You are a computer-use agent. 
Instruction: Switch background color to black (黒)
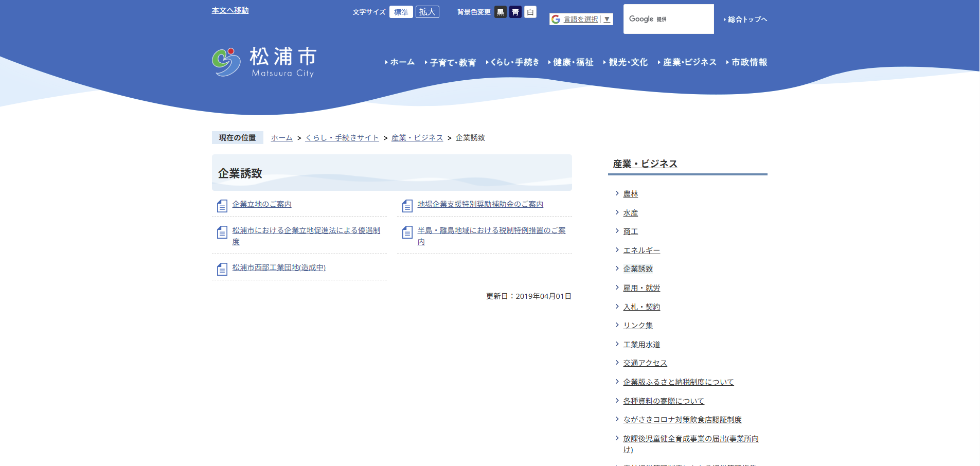click(501, 12)
